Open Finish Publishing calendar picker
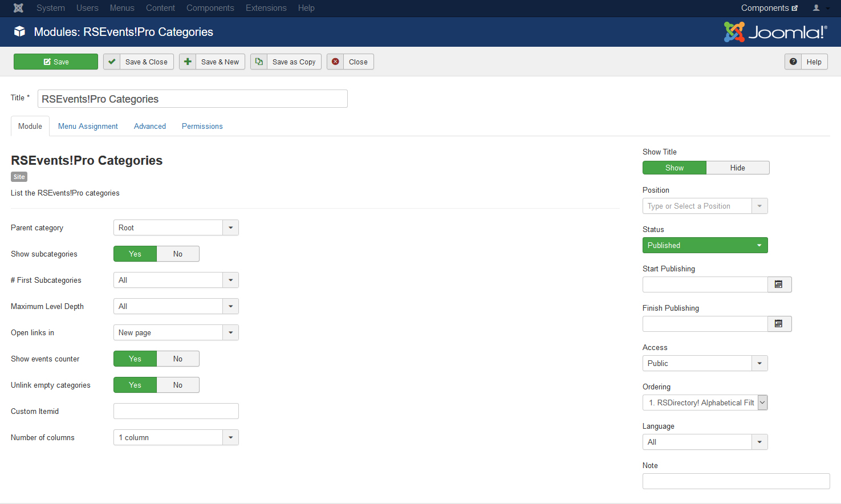The width and height of the screenshot is (841, 504). pyautogui.click(x=779, y=324)
